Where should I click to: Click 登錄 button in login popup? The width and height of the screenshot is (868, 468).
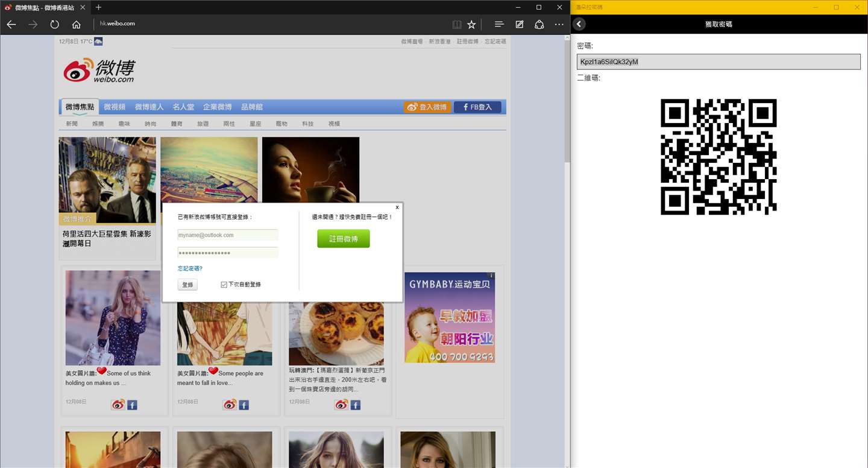pyautogui.click(x=187, y=285)
